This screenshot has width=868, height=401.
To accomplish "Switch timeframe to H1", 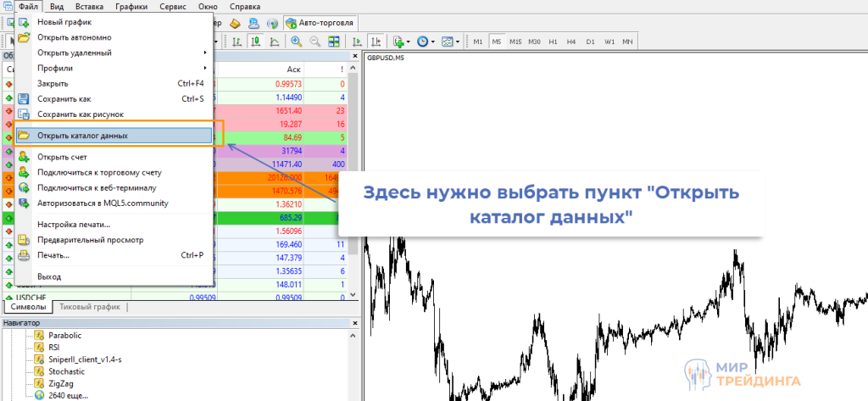I will [553, 41].
